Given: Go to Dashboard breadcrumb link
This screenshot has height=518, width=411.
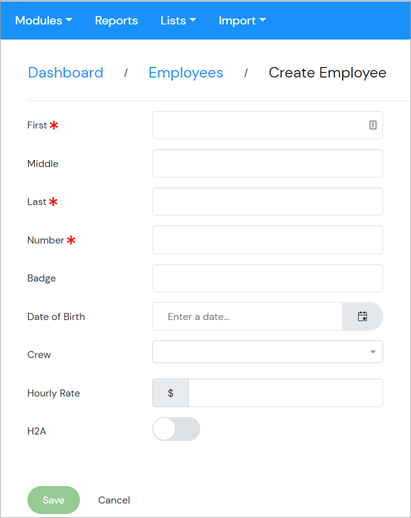Looking at the screenshot, I should point(66,73).
